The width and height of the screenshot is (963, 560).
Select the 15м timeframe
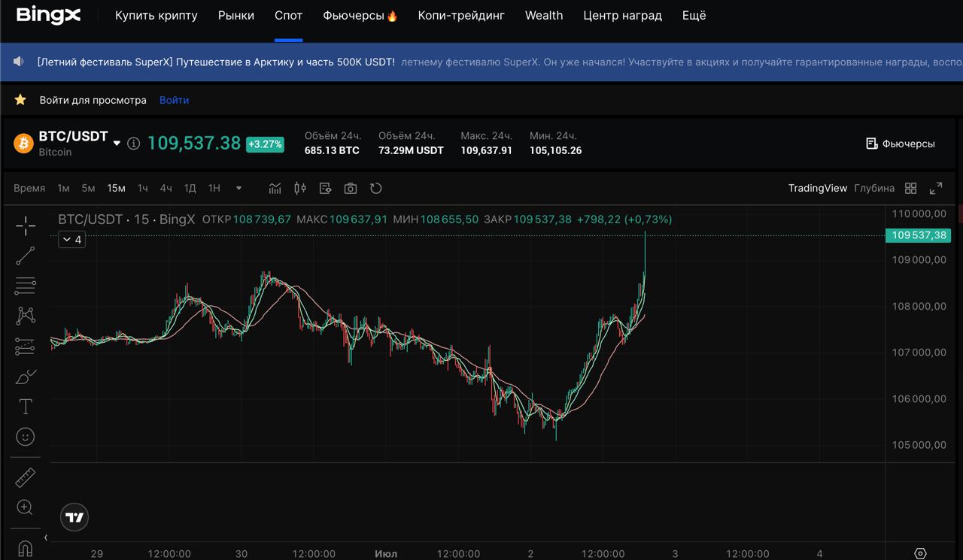click(116, 188)
